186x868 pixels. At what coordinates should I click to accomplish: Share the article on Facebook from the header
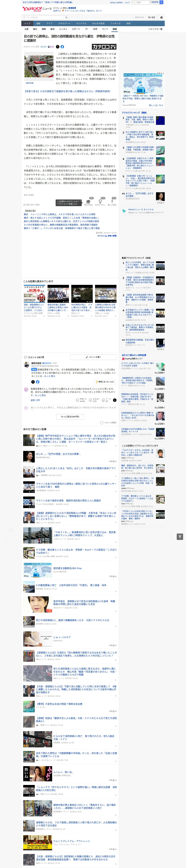[62, 47]
